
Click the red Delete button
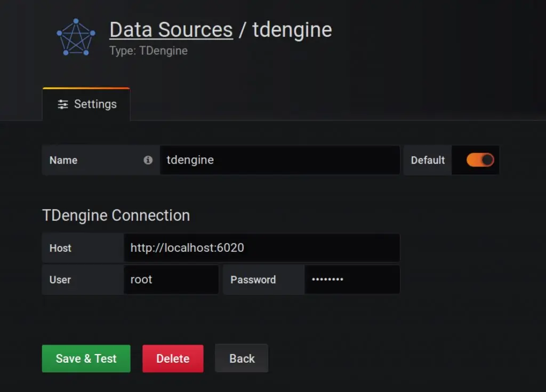click(x=173, y=358)
